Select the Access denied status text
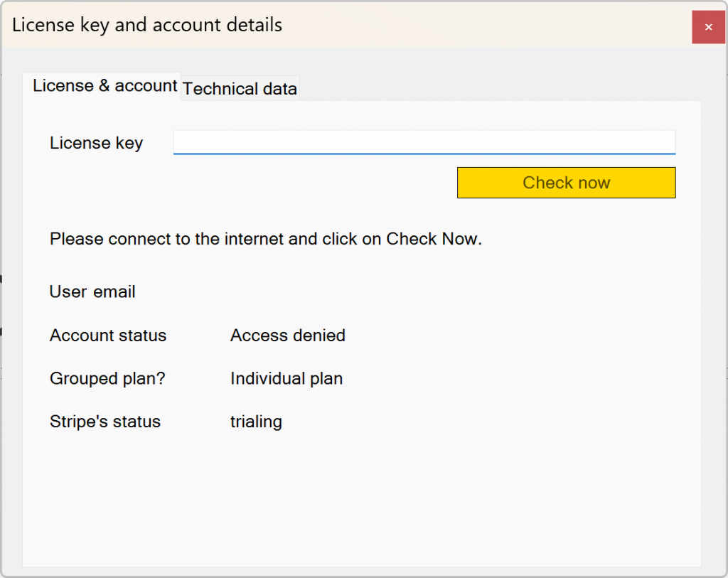The height and width of the screenshot is (578, 728). tap(288, 336)
